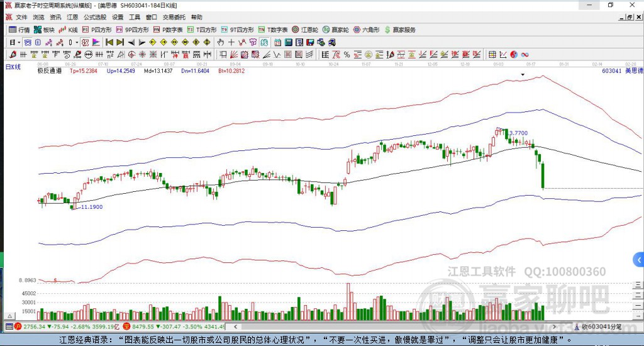Jump to first bar icon

(109, 42)
